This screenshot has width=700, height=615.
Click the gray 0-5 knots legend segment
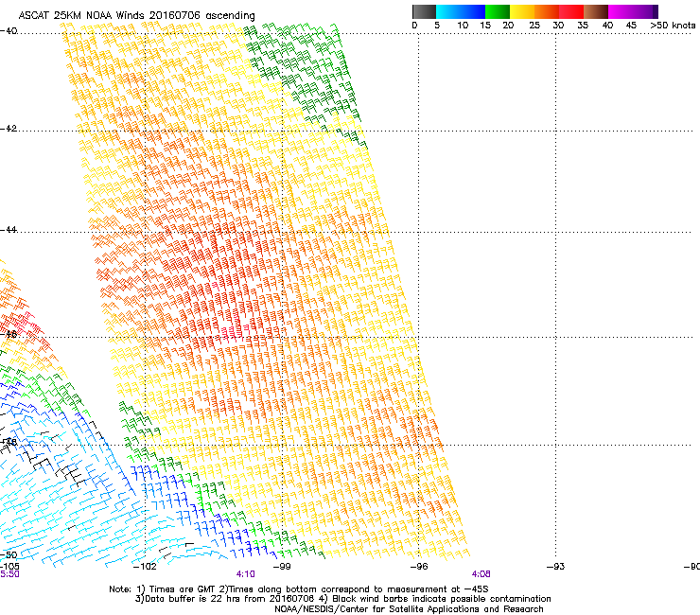(x=424, y=11)
